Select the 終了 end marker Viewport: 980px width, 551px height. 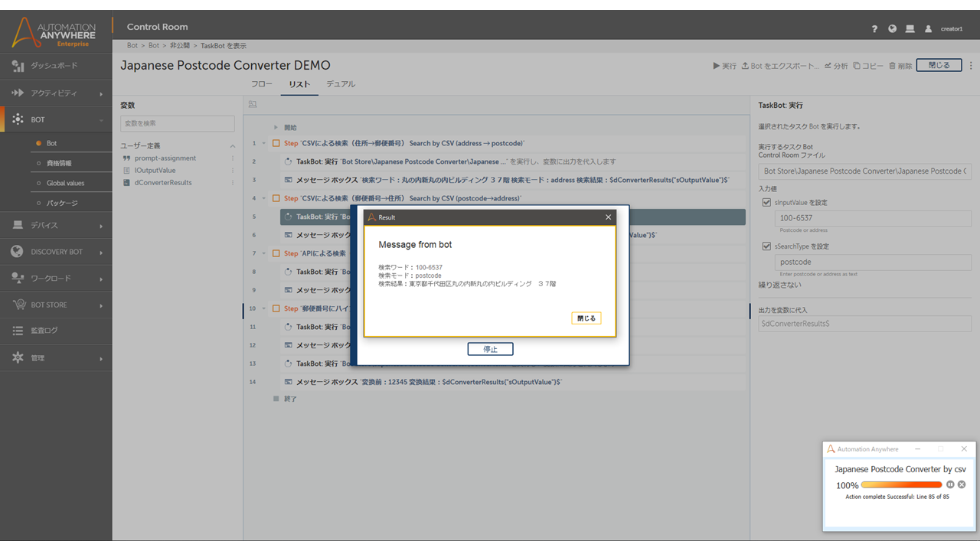tap(285, 399)
